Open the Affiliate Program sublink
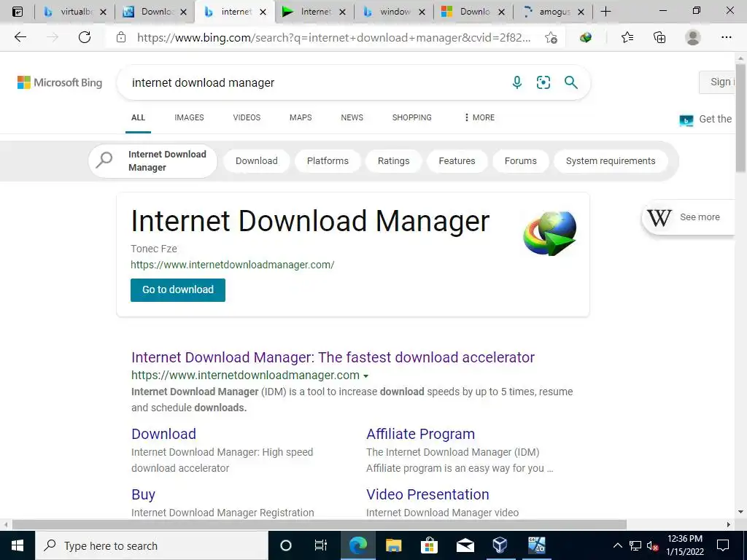This screenshot has height=560, width=747. click(421, 434)
